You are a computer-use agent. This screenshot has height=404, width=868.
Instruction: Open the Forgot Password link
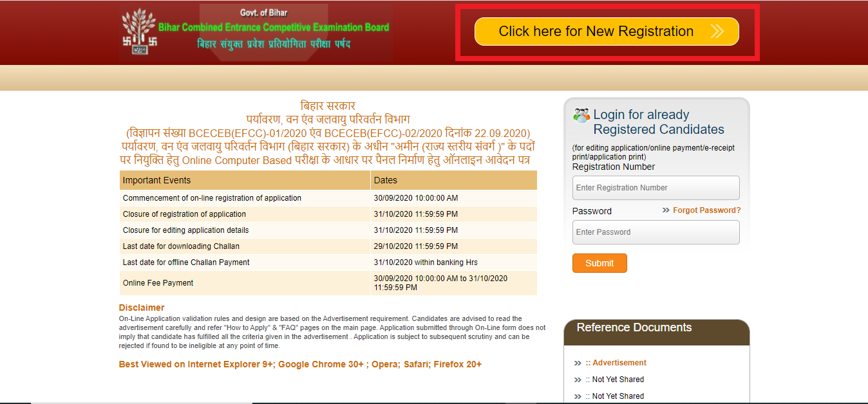(x=706, y=210)
